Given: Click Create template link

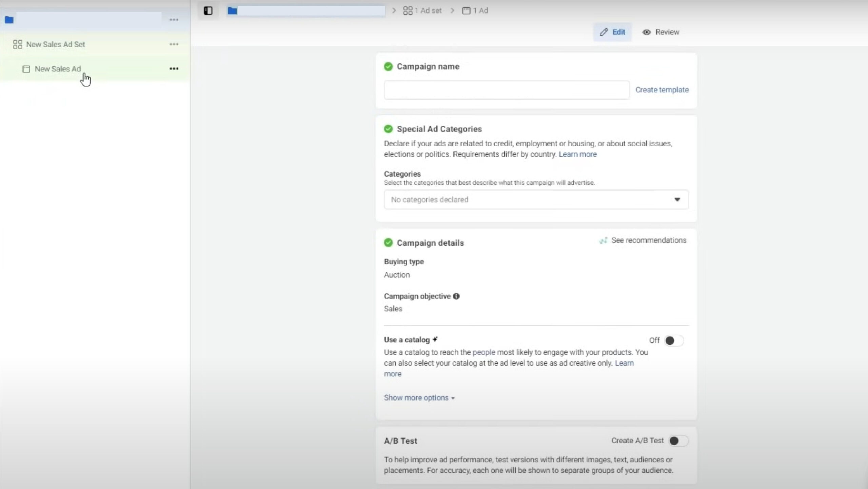Looking at the screenshot, I should click(662, 90).
